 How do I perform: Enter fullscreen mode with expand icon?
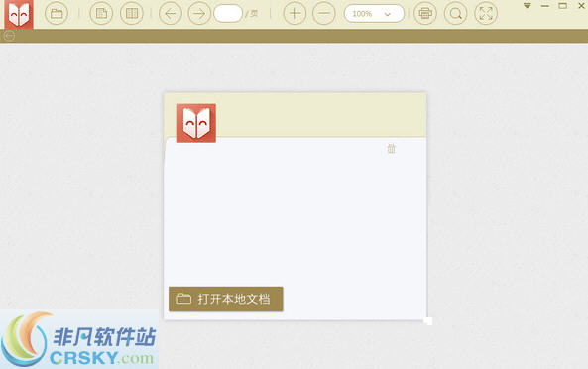click(x=486, y=14)
